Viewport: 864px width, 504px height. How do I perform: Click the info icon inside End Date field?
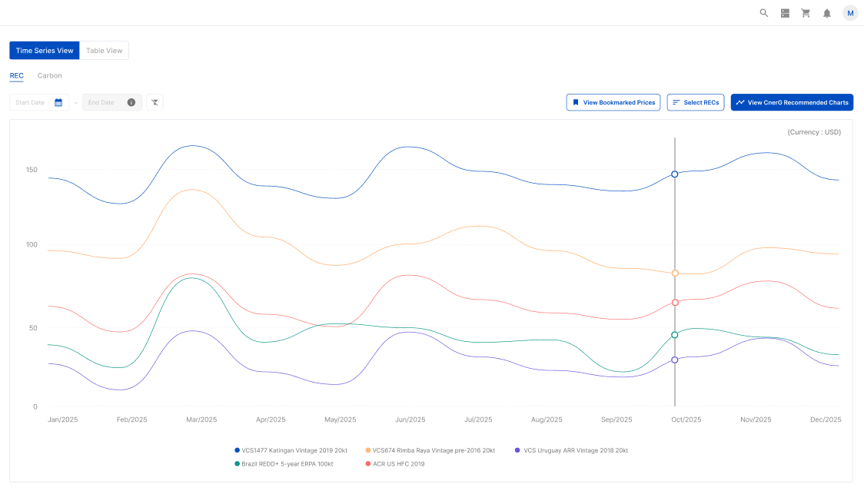pos(131,101)
